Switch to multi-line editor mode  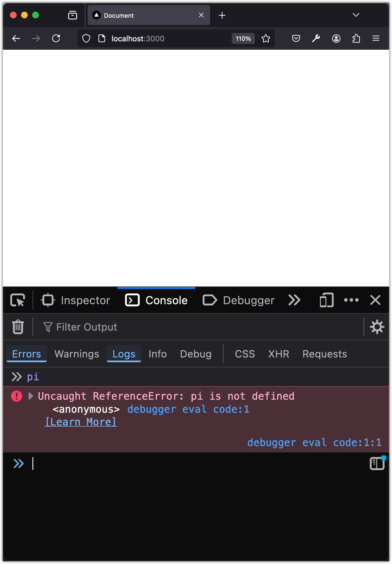377,464
